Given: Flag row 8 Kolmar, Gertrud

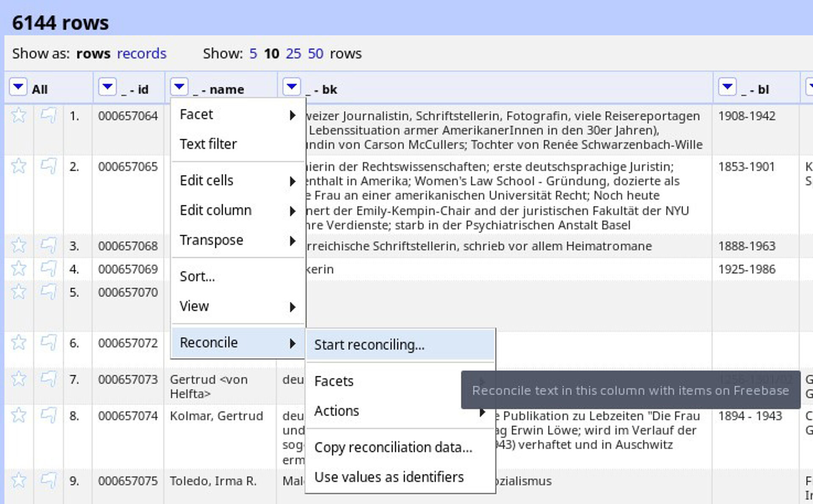Looking at the screenshot, I should click(49, 415).
